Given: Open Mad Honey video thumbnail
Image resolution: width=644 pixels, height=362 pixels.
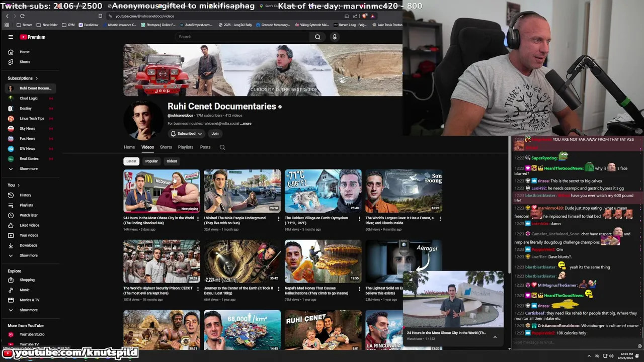Looking at the screenshot, I should [323, 261].
